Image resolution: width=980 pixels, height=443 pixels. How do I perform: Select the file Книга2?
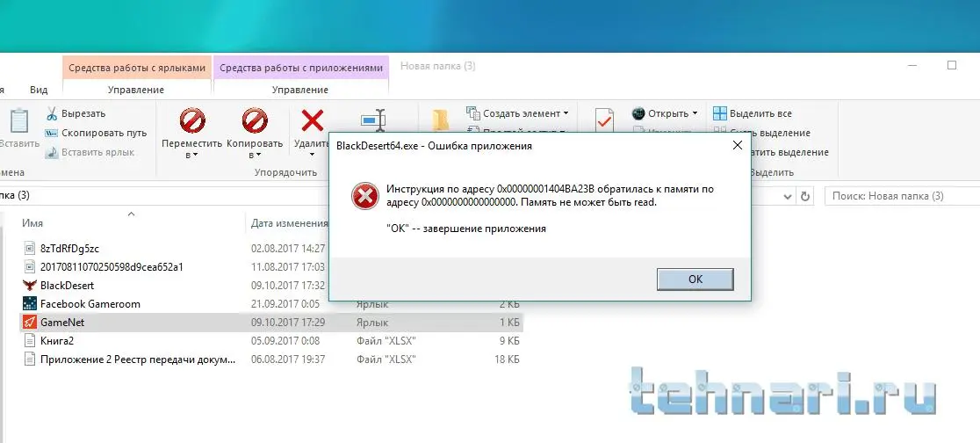point(57,341)
